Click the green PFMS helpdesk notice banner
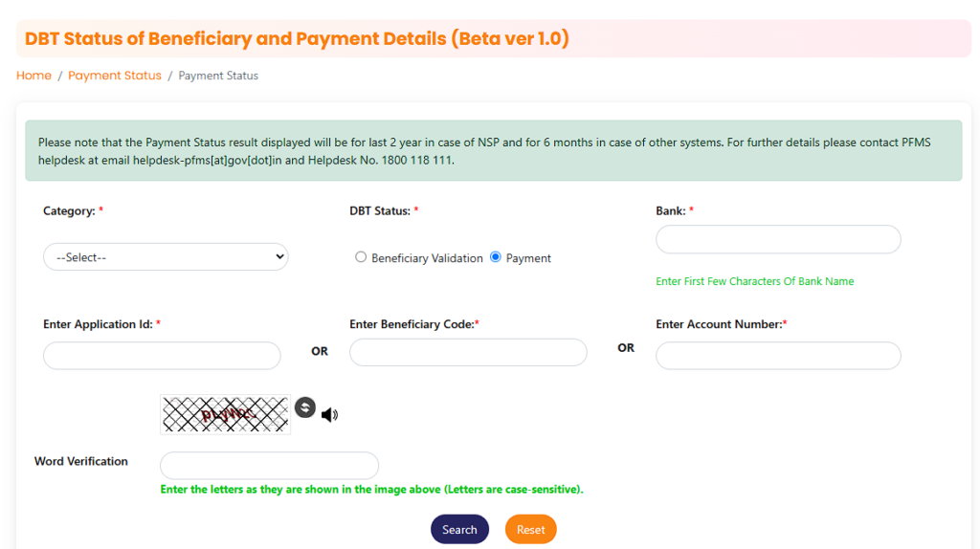The width and height of the screenshot is (980, 549). tap(494, 150)
